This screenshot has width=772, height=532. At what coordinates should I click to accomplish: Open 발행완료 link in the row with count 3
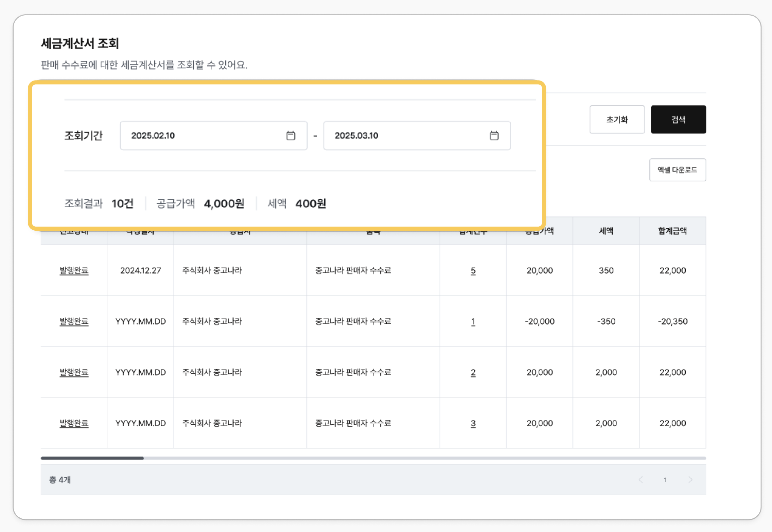74,423
